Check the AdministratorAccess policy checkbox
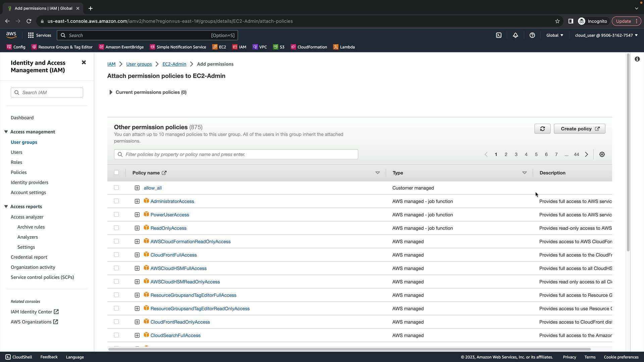This screenshot has height=362, width=644. 116,201
